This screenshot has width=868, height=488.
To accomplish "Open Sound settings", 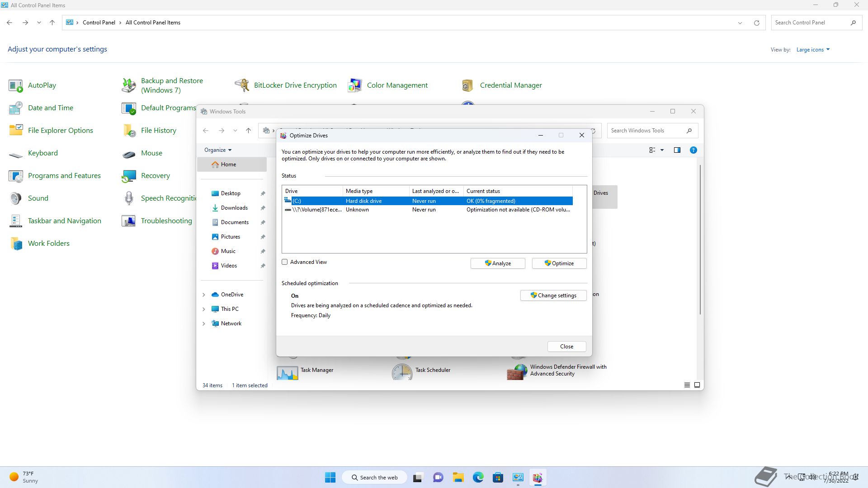I will click(x=28, y=198).
